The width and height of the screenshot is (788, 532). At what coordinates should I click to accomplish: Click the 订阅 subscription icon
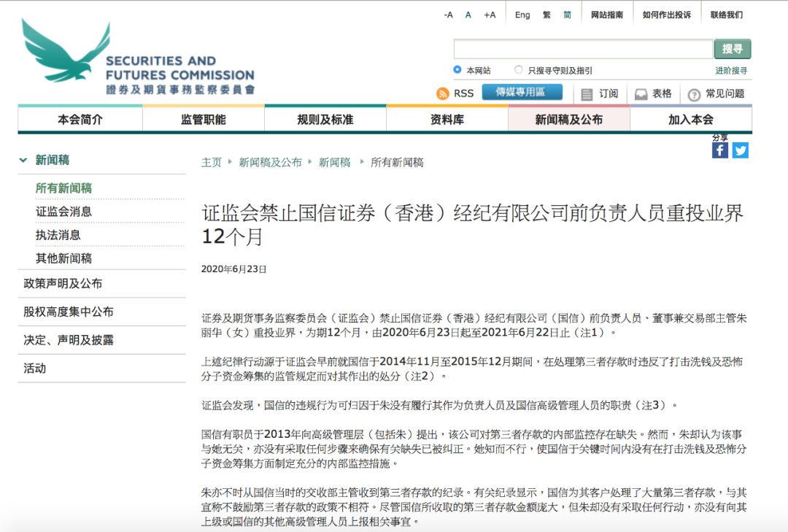pos(587,94)
